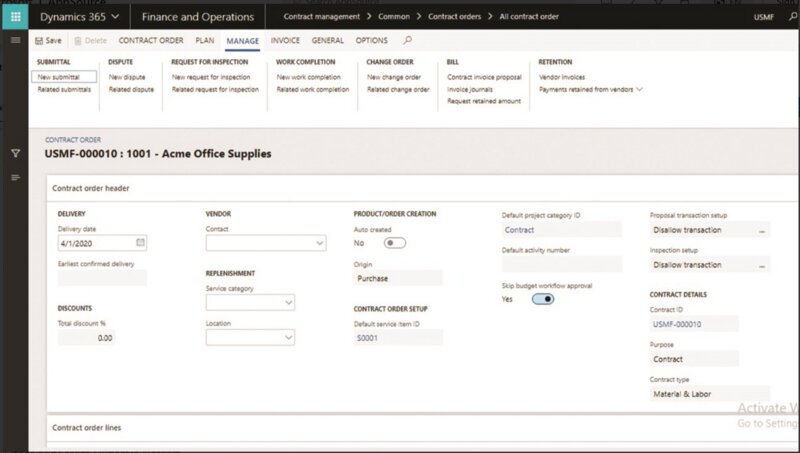Click the related information list icon in sidebar
This screenshot has width=800, height=453.
click(x=15, y=177)
